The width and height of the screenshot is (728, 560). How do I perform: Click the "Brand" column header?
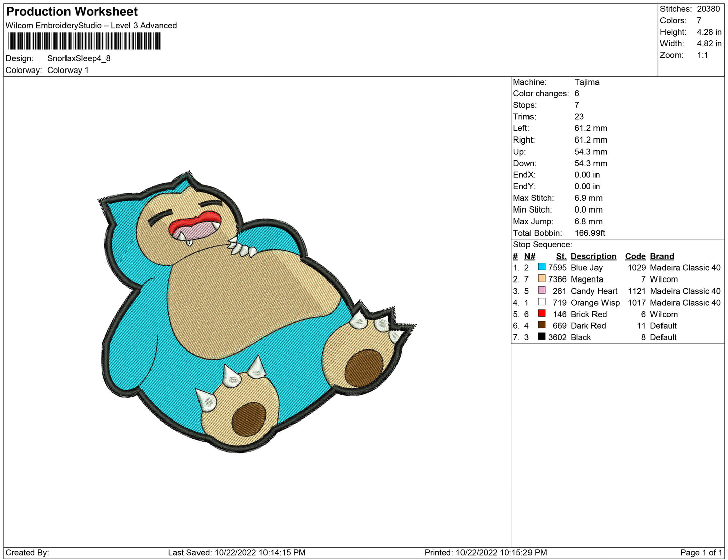[x=662, y=256]
